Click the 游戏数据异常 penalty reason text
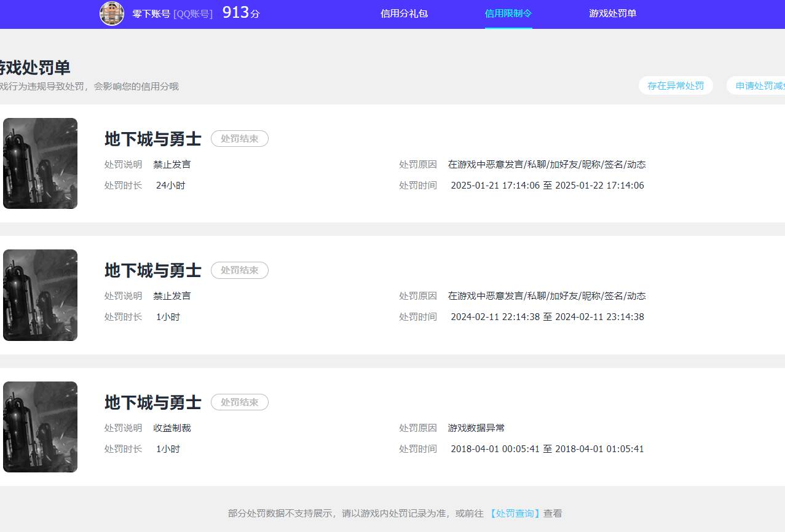 (476, 428)
